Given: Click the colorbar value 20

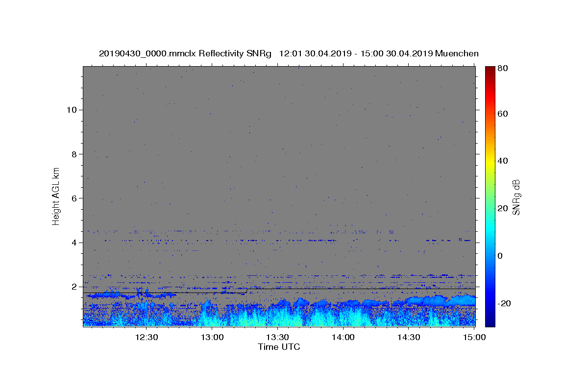Looking at the screenshot, I should pos(504,208).
